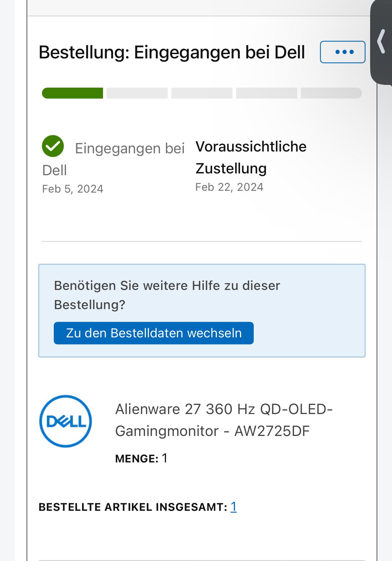
Task: Click the last order progress segment
Action: click(x=331, y=93)
